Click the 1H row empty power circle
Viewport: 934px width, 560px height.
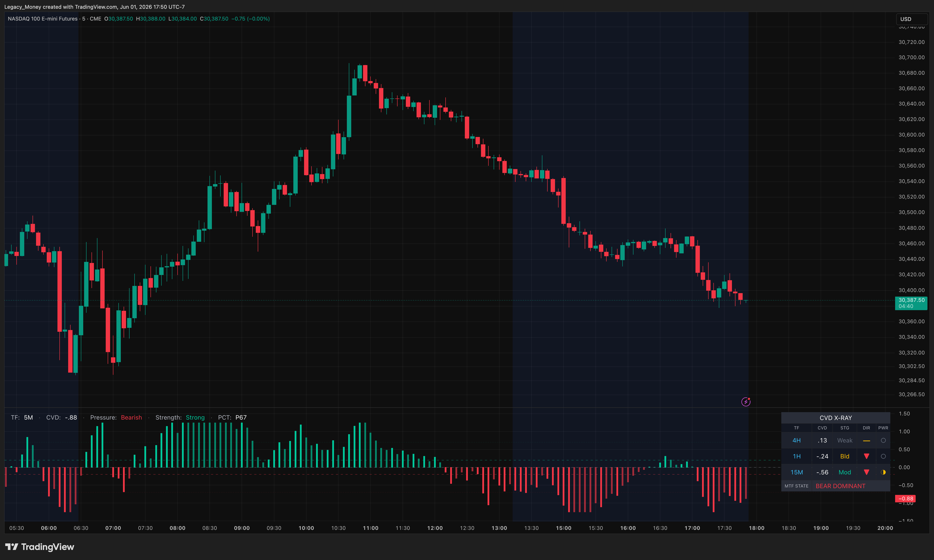(x=883, y=456)
